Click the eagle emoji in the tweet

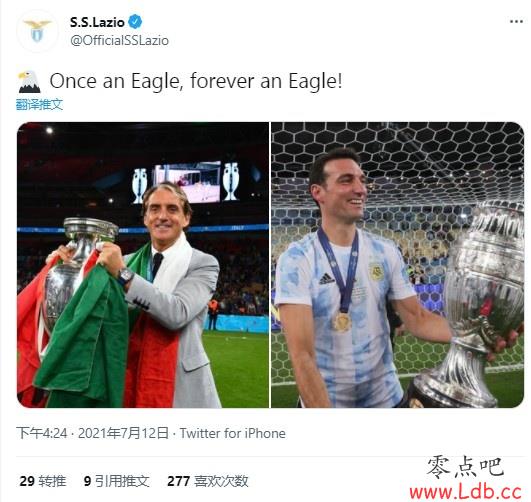(x=29, y=82)
